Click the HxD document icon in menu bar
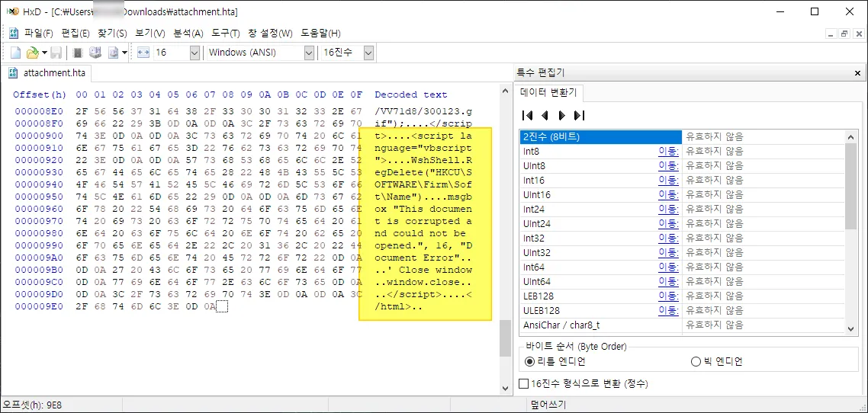Screen dimensions: 868x413 pos(14,34)
